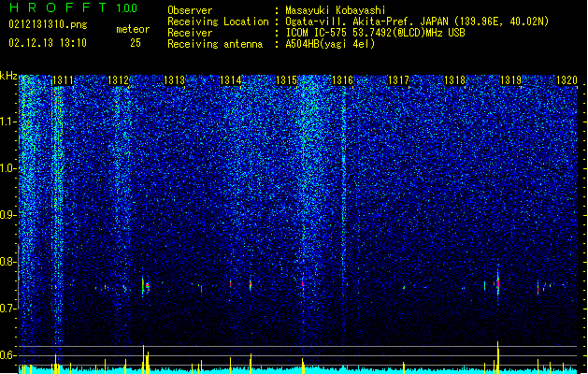Select observer name Masayuki Kobayashi
Screen dimensions: 588x374
tap(336, 10)
